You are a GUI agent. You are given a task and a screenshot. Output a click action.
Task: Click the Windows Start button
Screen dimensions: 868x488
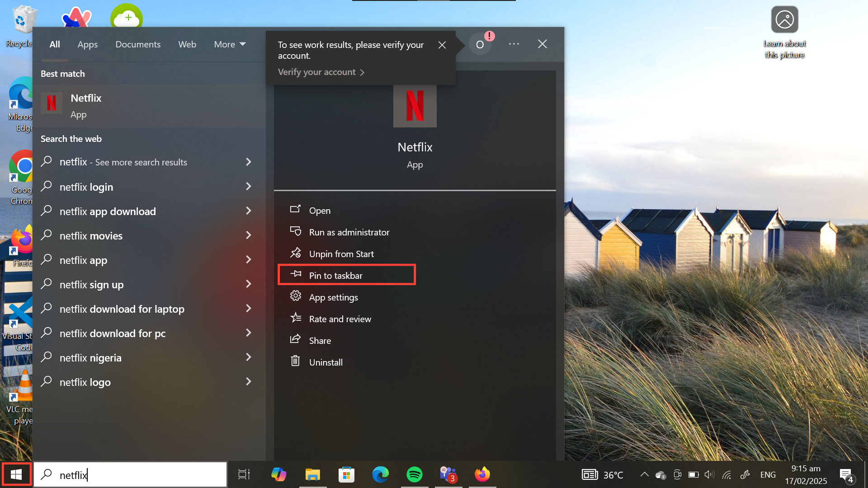click(x=16, y=474)
